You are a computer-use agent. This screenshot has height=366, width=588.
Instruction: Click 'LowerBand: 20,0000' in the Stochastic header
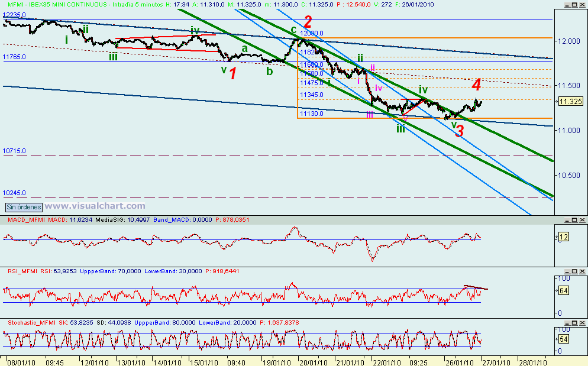[x=227, y=322]
